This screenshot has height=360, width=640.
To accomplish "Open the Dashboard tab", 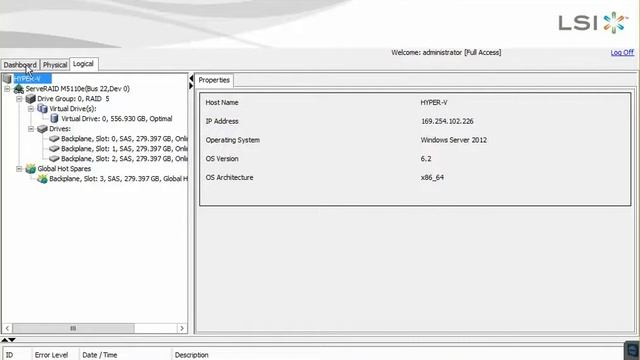I will tap(20, 65).
